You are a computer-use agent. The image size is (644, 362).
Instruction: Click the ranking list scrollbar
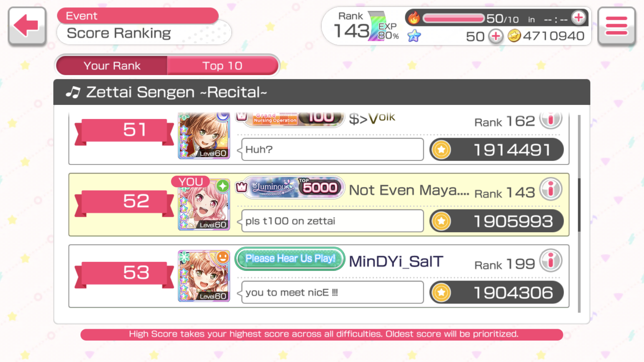[x=579, y=214]
